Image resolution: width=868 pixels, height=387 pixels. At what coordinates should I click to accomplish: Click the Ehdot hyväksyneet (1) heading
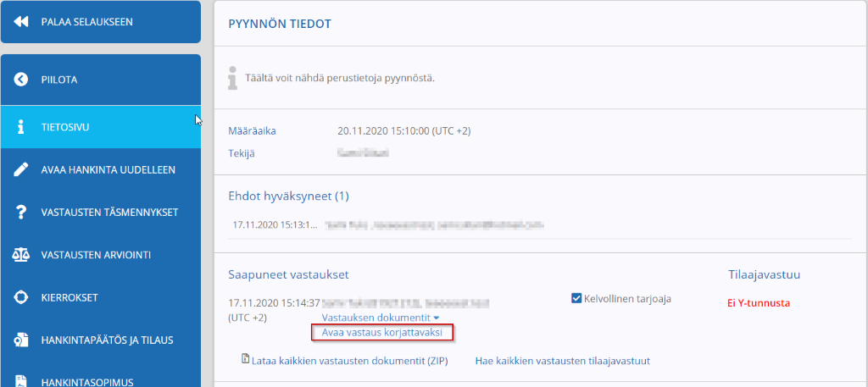tap(288, 196)
